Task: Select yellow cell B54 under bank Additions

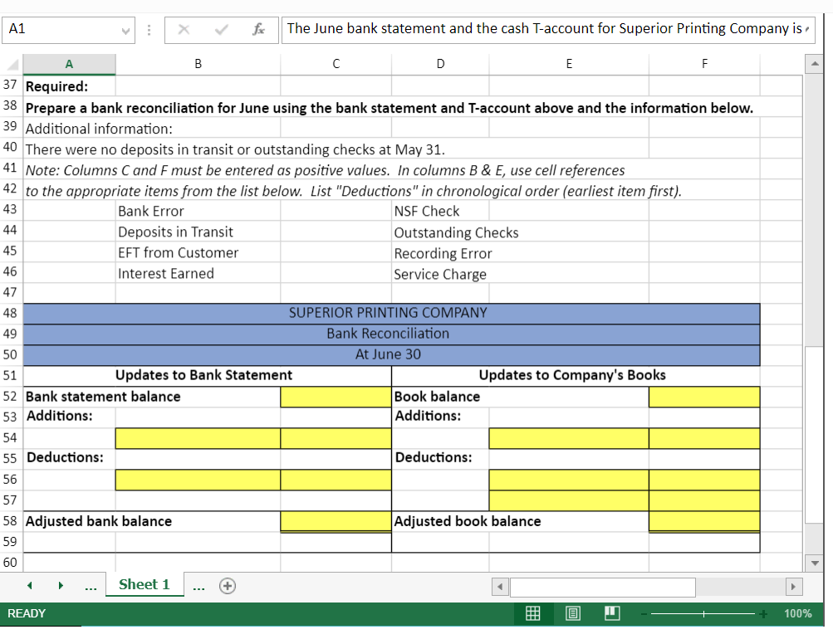Action: 198,438
